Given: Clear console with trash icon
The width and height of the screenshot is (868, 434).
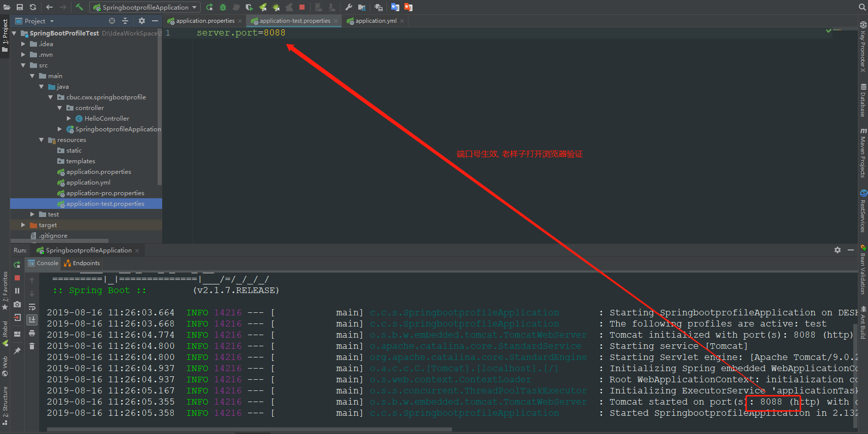Looking at the screenshot, I should pyautogui.click(x=32, y=346).
